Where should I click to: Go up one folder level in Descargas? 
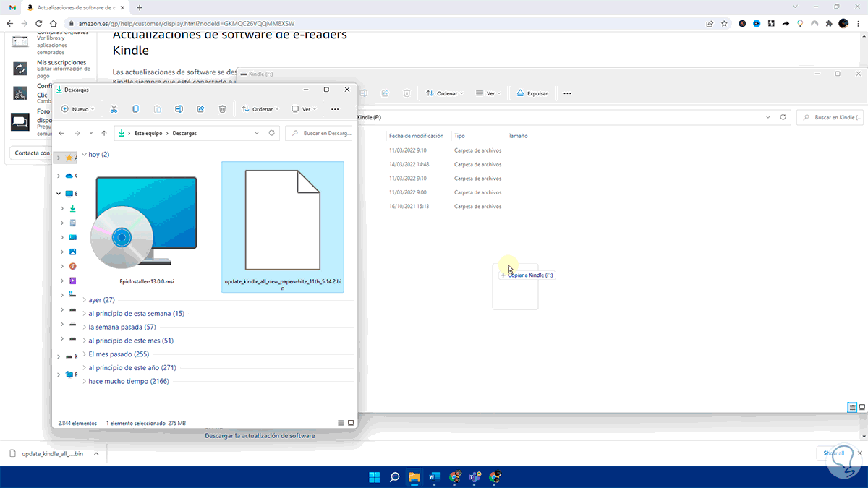tap(105, 133)
